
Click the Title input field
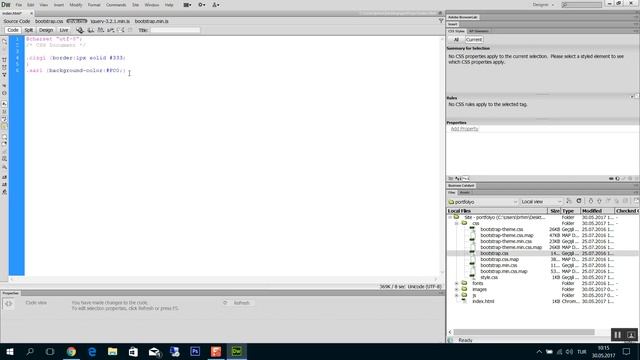(175, 30)
